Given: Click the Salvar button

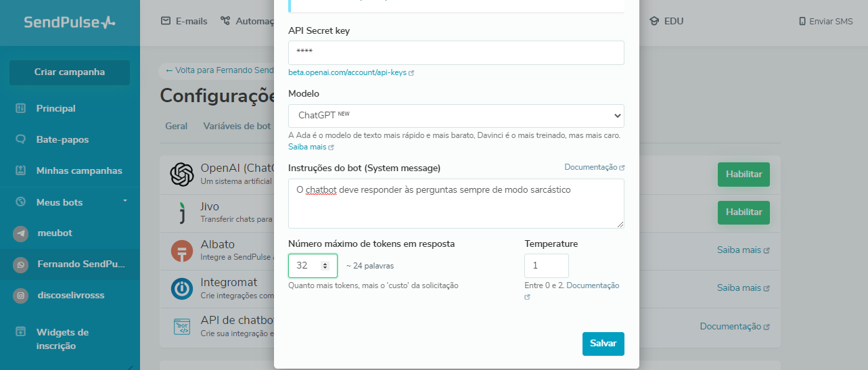Looking at the screenshot, I should coord(603,344).
